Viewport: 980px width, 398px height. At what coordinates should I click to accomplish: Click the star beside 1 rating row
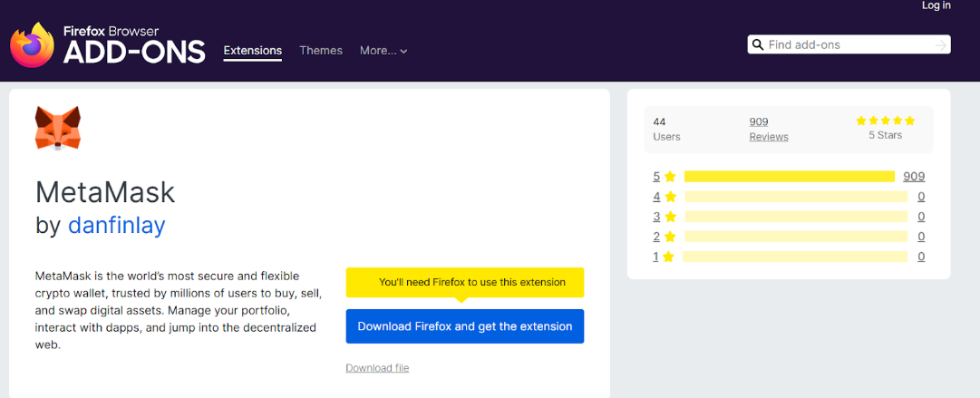click(670, 257)
